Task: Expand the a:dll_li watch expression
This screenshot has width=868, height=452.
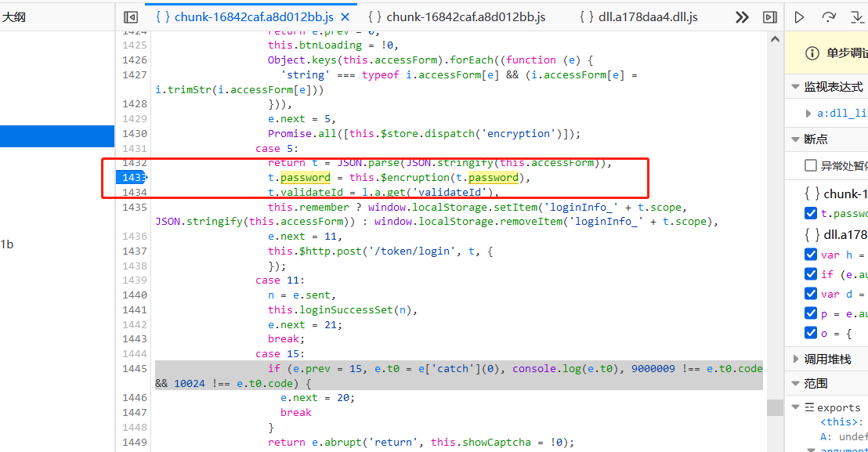Action: click(x=808, y=114)
